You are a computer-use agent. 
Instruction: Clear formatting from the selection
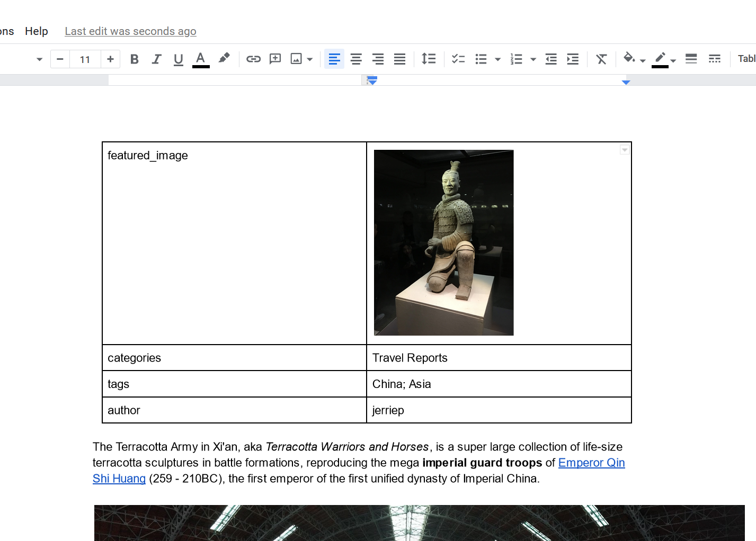click(601, 59)
